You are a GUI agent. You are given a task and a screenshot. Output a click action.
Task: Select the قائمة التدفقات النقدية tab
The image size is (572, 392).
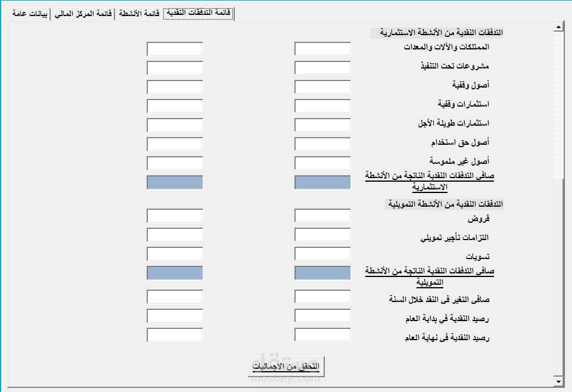198,13
